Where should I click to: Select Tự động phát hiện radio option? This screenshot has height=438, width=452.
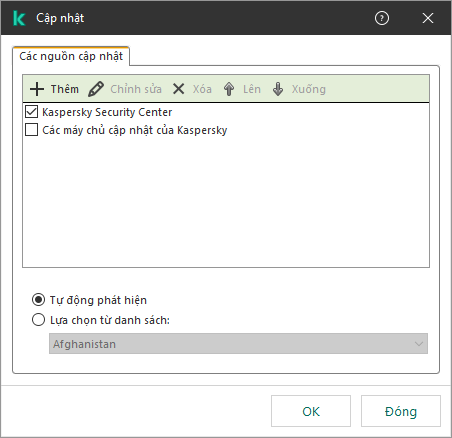[x=38, y=300]
